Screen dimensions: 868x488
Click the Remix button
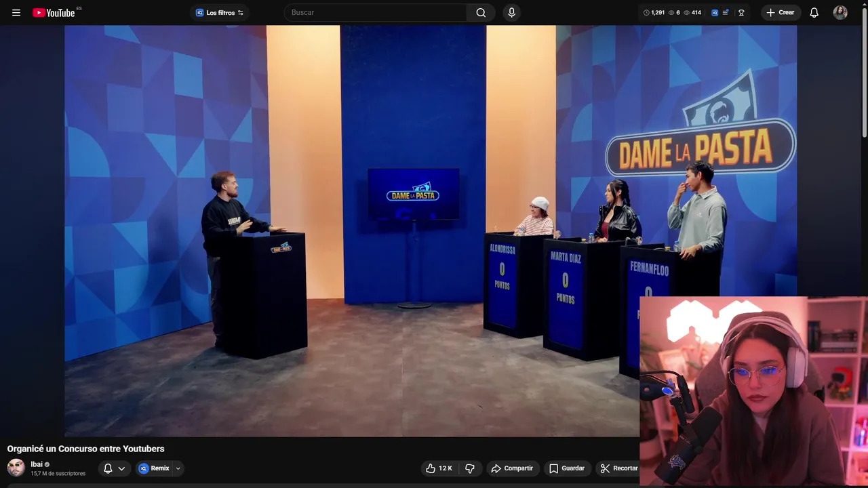(x=154, y=468)
